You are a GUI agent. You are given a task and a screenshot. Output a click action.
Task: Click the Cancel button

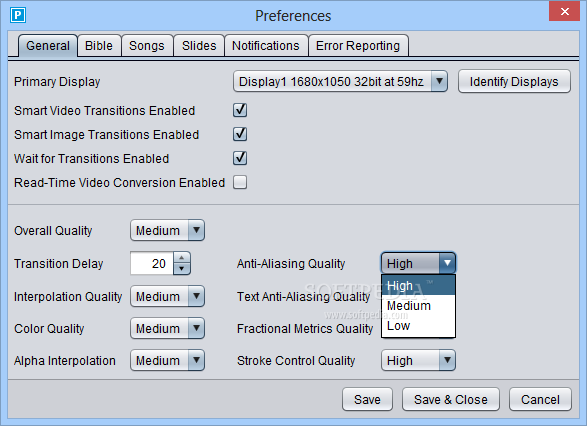540,399
